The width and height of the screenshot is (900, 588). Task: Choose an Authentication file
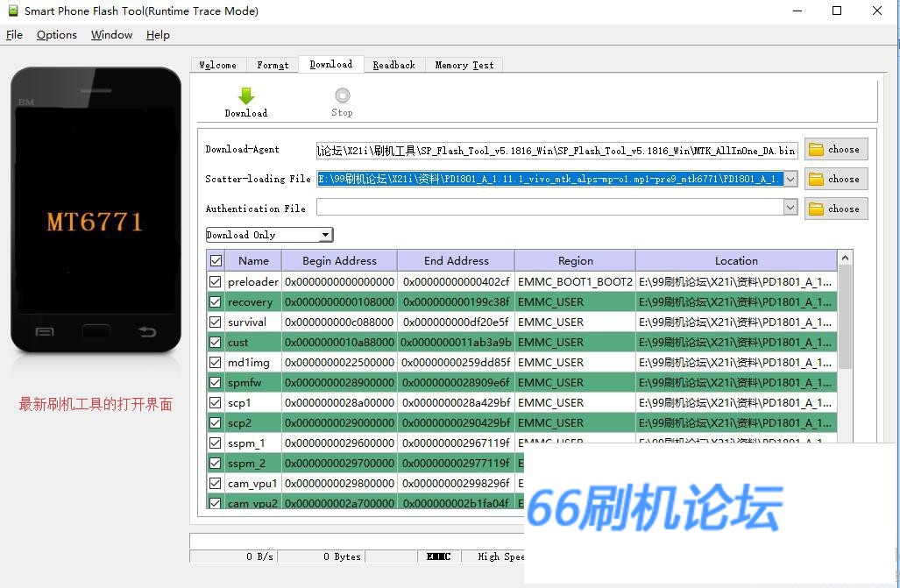(836, 209)
